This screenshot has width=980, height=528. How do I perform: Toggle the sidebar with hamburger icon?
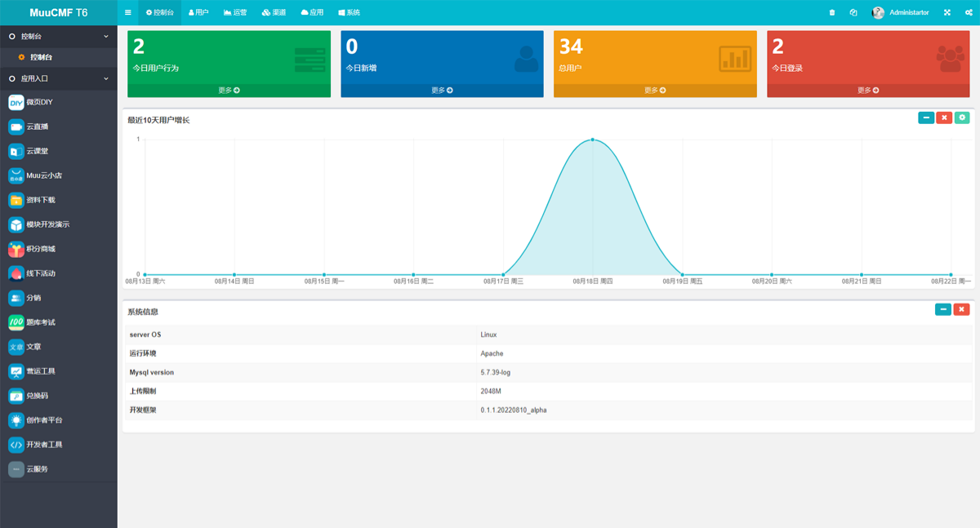point(128,12)
